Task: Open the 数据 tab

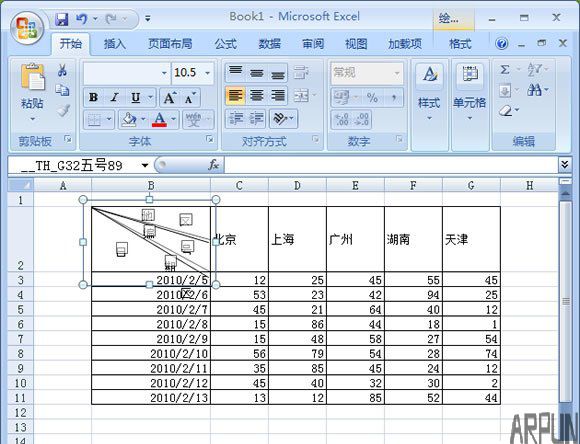Action: coord(269,44)
